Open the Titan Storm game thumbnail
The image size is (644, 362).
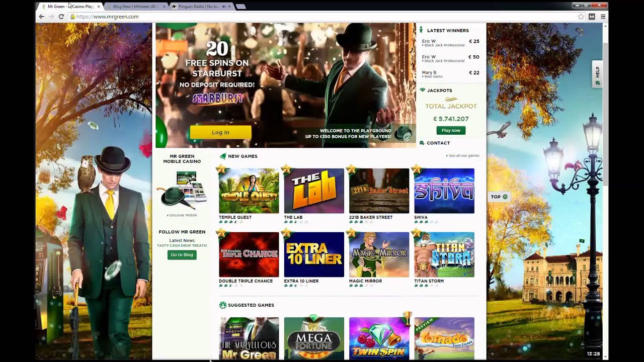[x=444, y=254]
